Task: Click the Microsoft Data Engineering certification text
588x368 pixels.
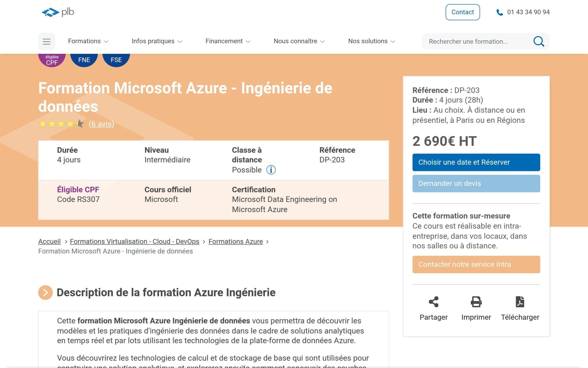Action: 285,204
